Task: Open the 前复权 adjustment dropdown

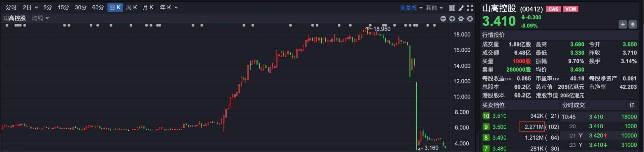Action: [411, 8]
